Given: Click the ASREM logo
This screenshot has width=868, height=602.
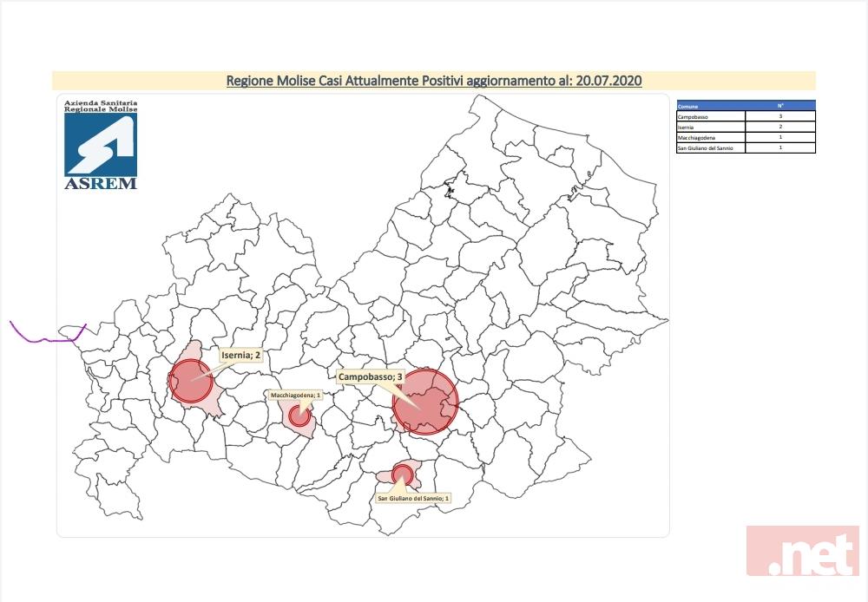Looking at the screenshot, I should point(100,145).
